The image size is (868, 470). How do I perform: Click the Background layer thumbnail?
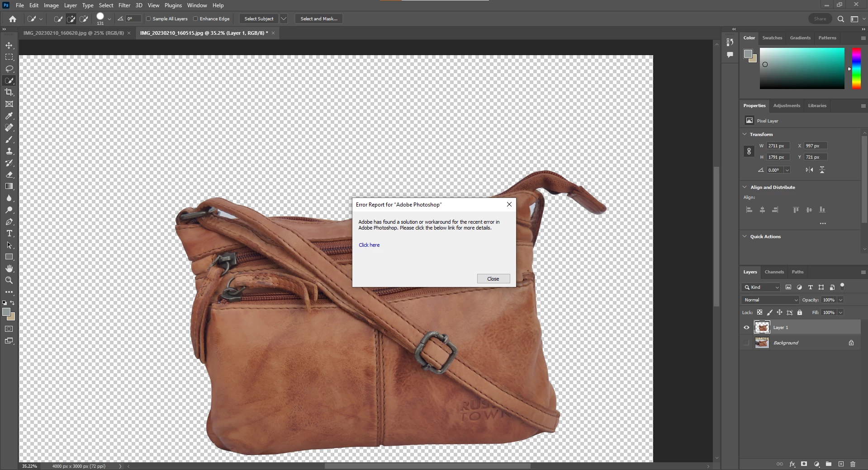[x=762, y=343]
